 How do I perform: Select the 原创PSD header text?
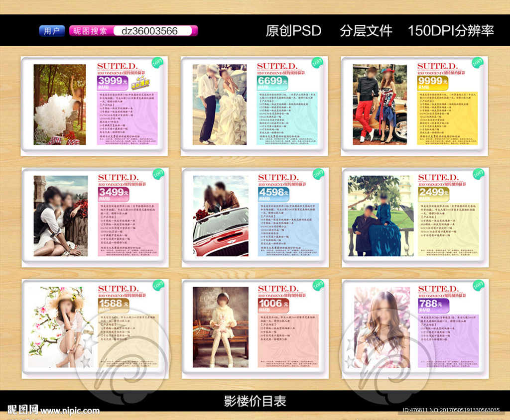[293, 31]
